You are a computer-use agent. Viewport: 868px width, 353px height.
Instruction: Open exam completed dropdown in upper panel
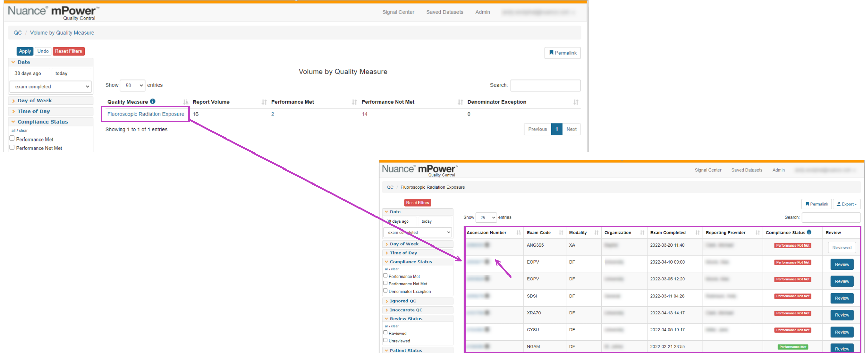tap(51, 87)
